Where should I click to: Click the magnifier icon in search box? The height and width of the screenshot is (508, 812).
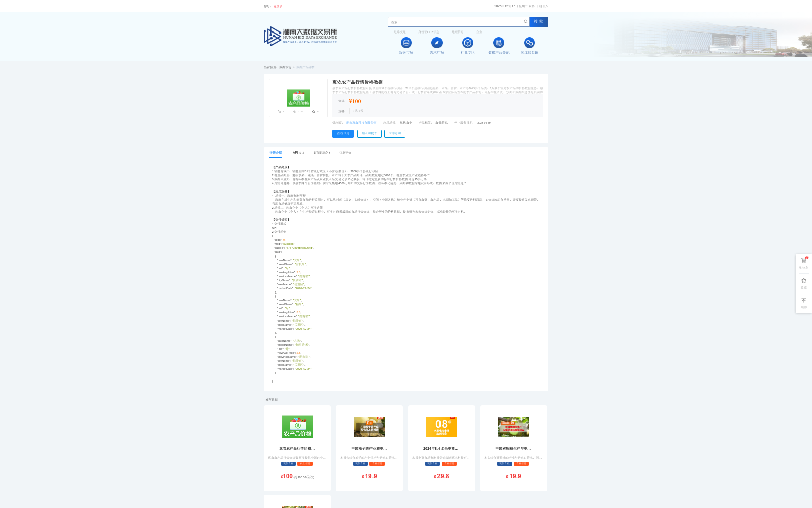click(x=526, y=21)
